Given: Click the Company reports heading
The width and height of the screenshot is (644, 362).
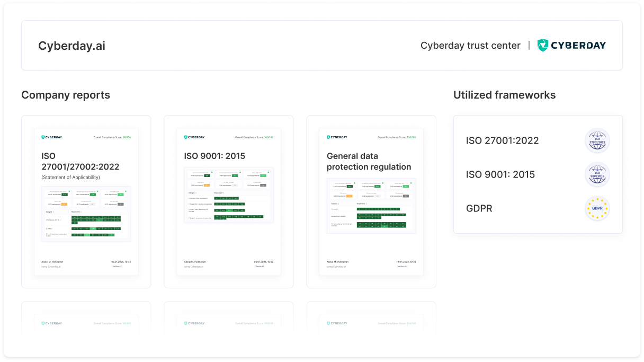Looking at the screenshot, I should click(66, 95).
